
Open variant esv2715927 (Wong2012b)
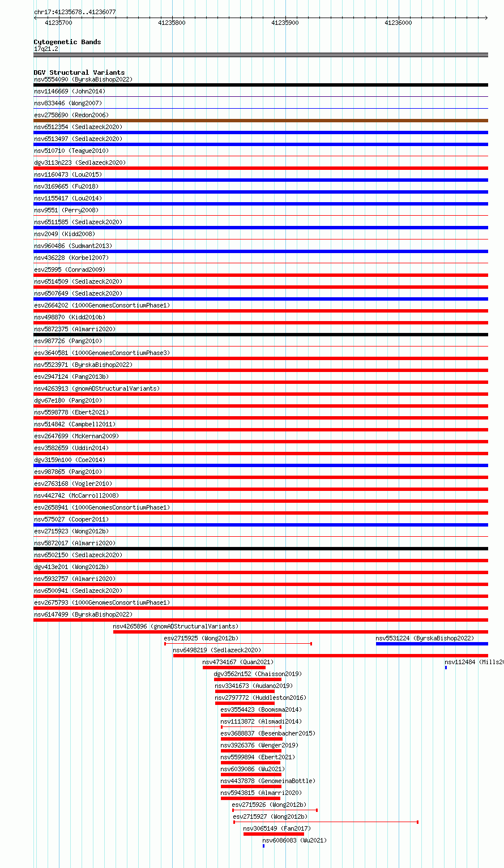[x=271, y=816]
